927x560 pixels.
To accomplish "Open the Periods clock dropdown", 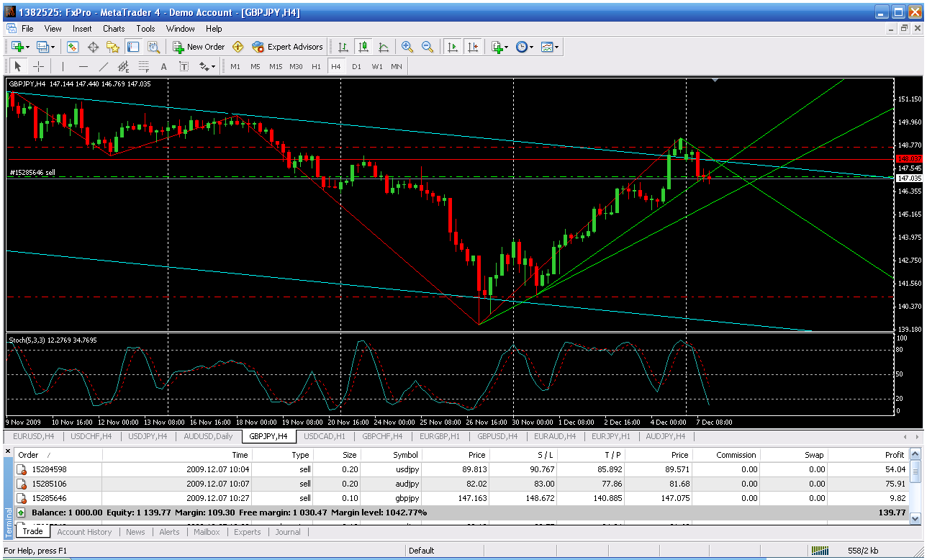I will point(525,47).
